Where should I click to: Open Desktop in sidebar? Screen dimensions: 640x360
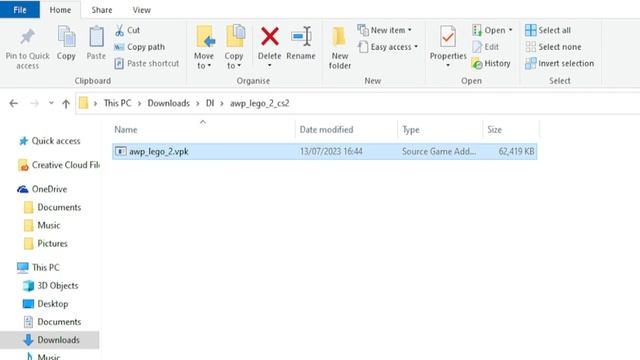pyautogui.click(x=45, y=304)
